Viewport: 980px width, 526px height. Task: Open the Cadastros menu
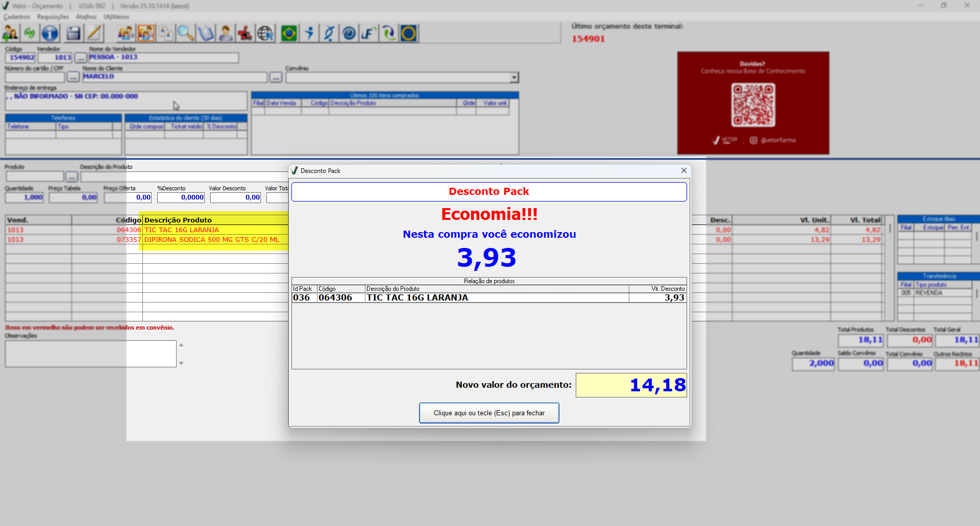tap(17, 17)
